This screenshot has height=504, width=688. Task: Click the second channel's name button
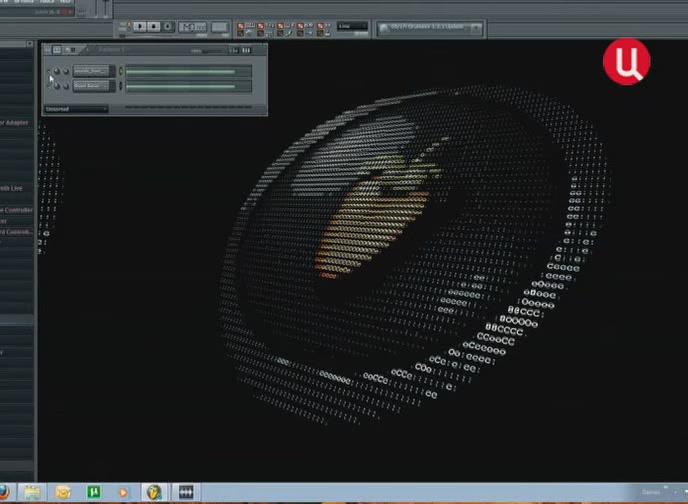coord(92,86)
